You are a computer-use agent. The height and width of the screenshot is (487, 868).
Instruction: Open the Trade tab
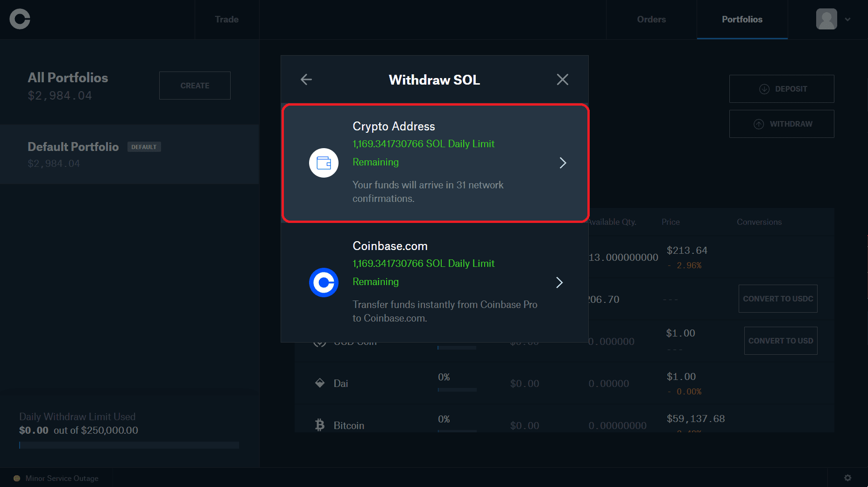coord(226,19)
